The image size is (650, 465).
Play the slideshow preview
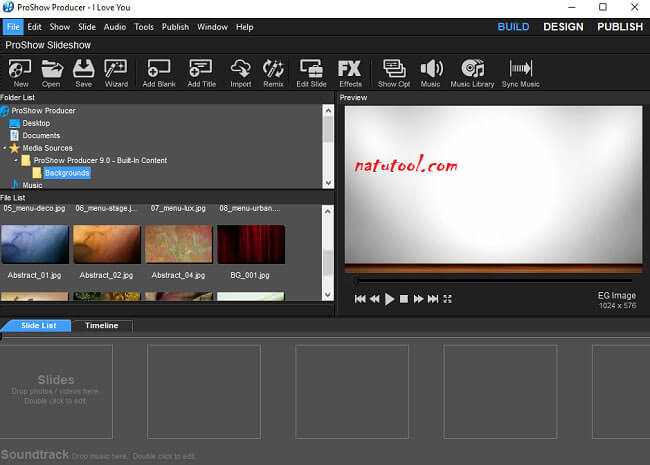point(389,299)
